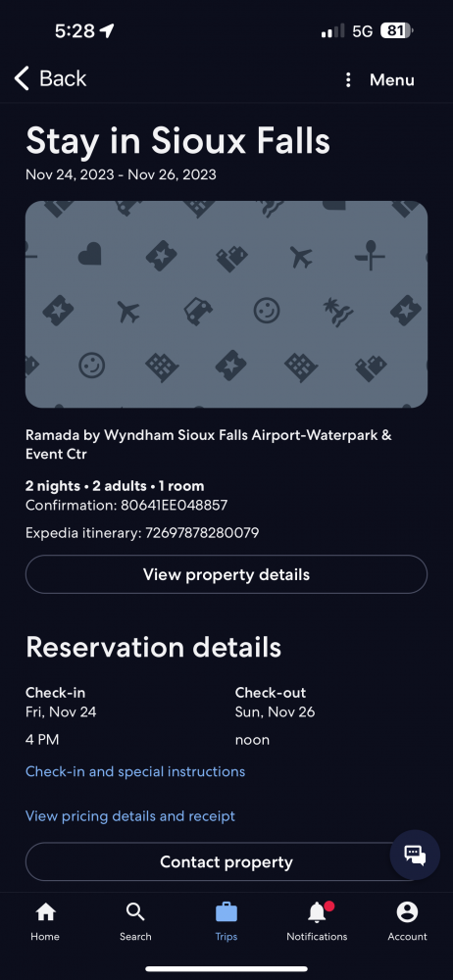
Task: Tap the battery indicator showing 81
Action: [x=397, y=30]
